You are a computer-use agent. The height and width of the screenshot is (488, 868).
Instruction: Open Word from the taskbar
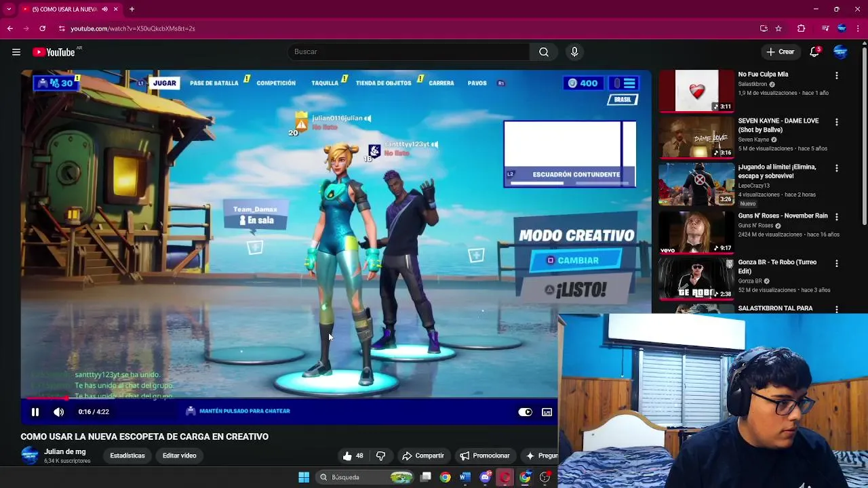[x=465, y=477]
